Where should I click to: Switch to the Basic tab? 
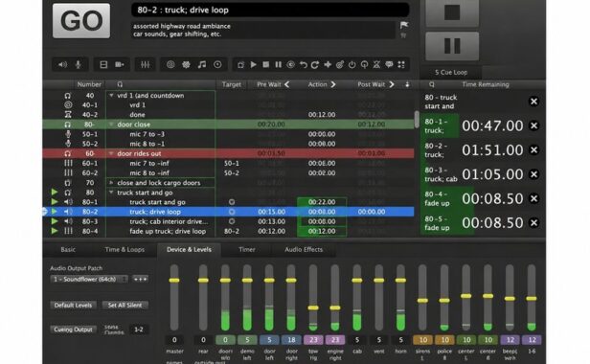[68, 250]
